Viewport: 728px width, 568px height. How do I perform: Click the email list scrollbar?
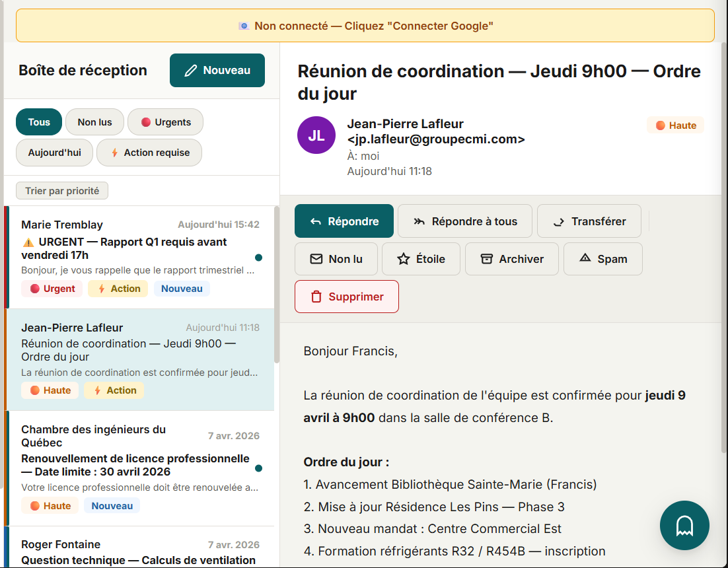[277, 284]
